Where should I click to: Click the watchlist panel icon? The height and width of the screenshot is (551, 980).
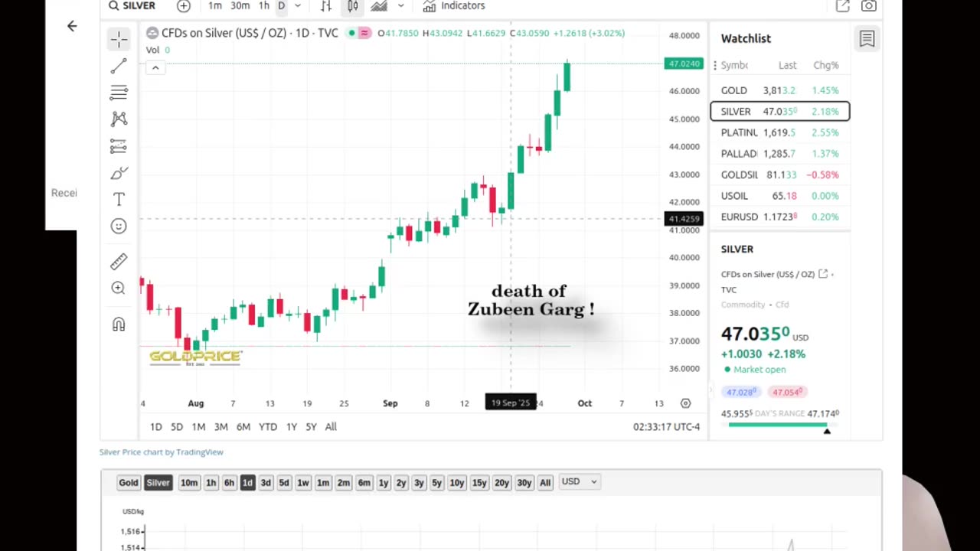(867, 39)
